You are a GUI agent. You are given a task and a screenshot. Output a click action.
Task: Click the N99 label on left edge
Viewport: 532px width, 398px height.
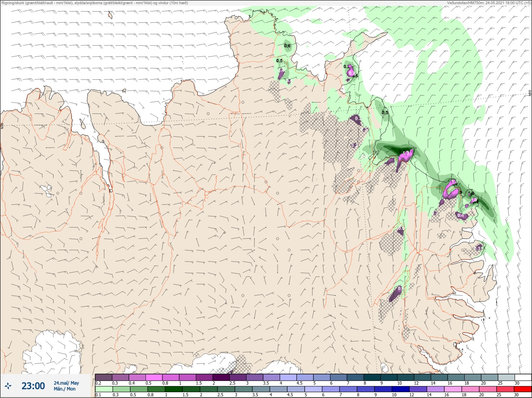[2, 125]
